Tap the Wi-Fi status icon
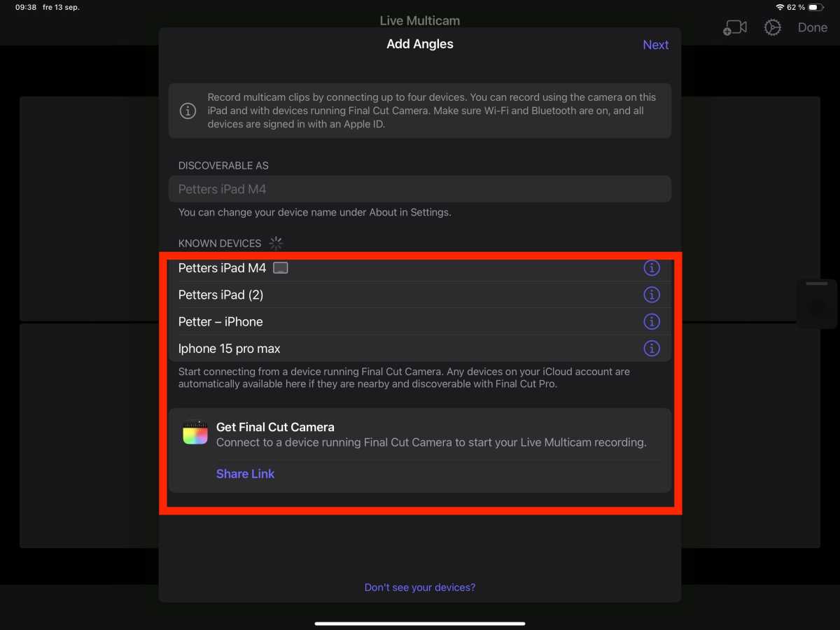This screenshot has height=630, width=840. coord(780,7)
